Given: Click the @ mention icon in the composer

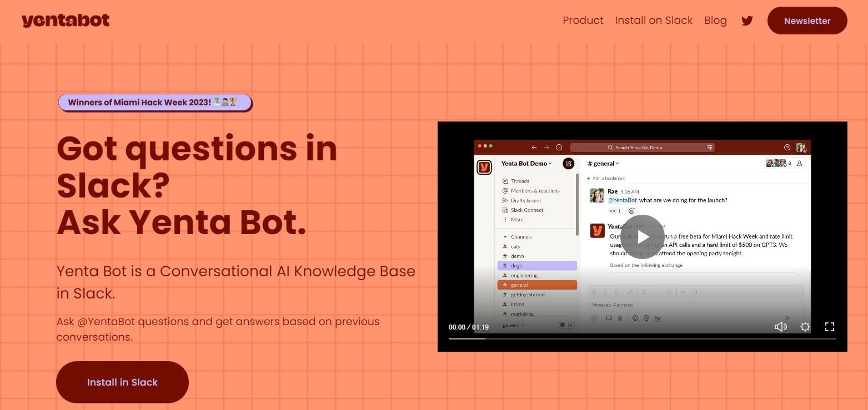Looking at the screenshot, I should (646, 318).
